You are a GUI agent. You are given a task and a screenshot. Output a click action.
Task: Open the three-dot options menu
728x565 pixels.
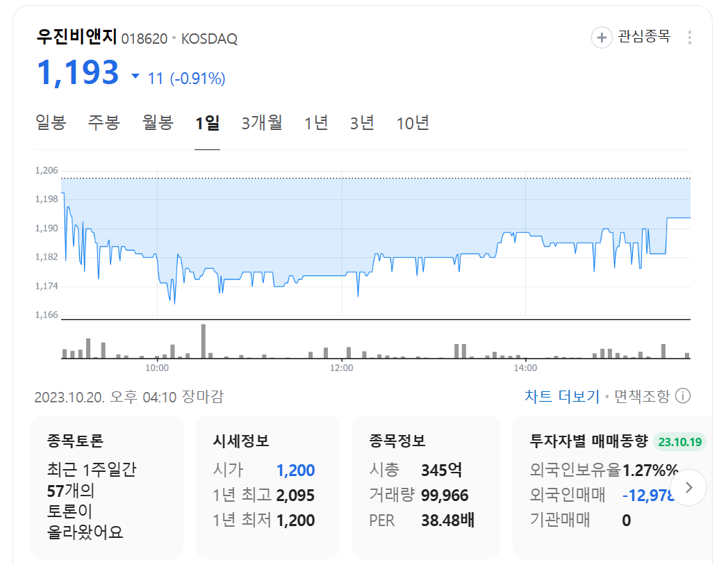pos(689,38)
